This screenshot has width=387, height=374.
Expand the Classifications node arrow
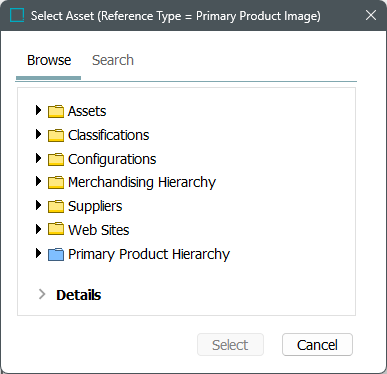click(x=38, y=134)
